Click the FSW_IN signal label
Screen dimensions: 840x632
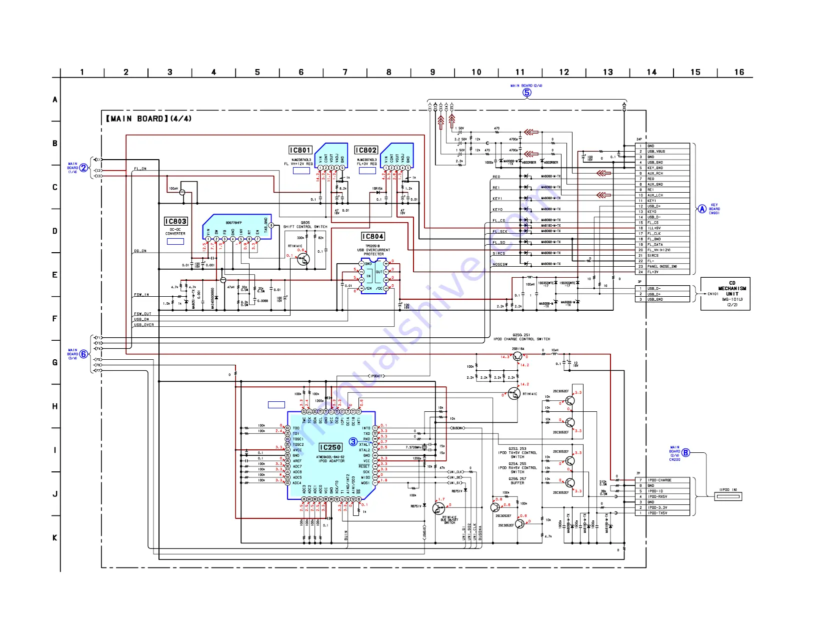(141, 295)
